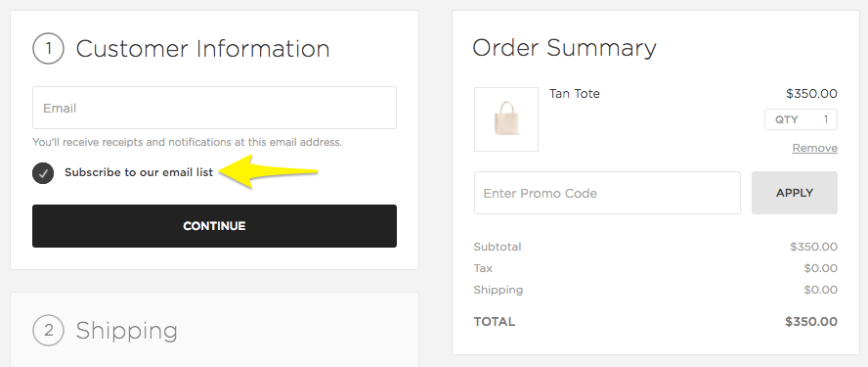Viewport: 868px width, 367px height.
Task: Click the Customer Information heading
Action: [x=202, y=49]
